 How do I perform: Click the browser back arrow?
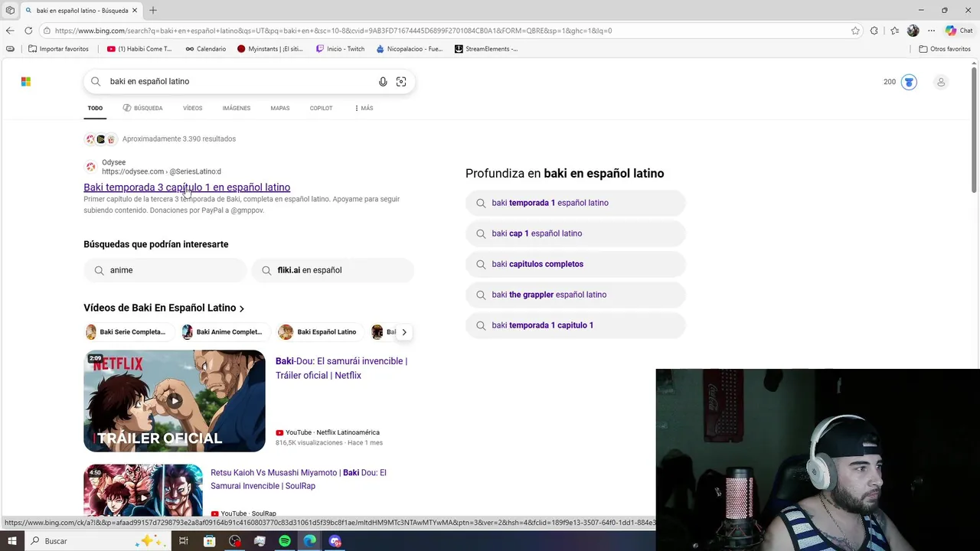point(9,31)
